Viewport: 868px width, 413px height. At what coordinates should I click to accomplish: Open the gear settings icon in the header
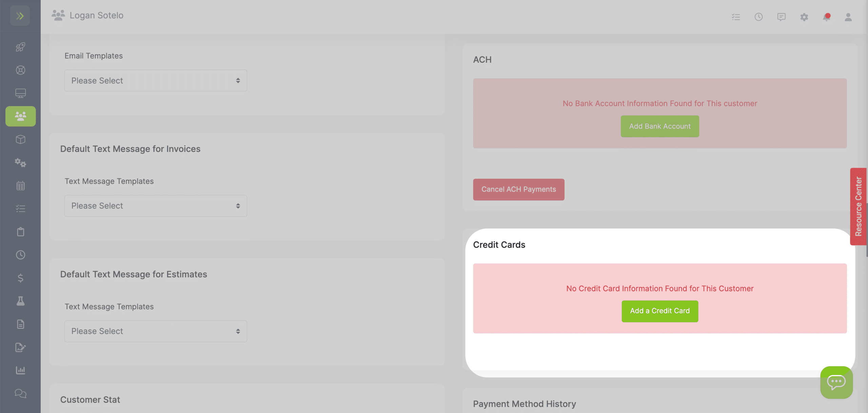pos(804,17)
